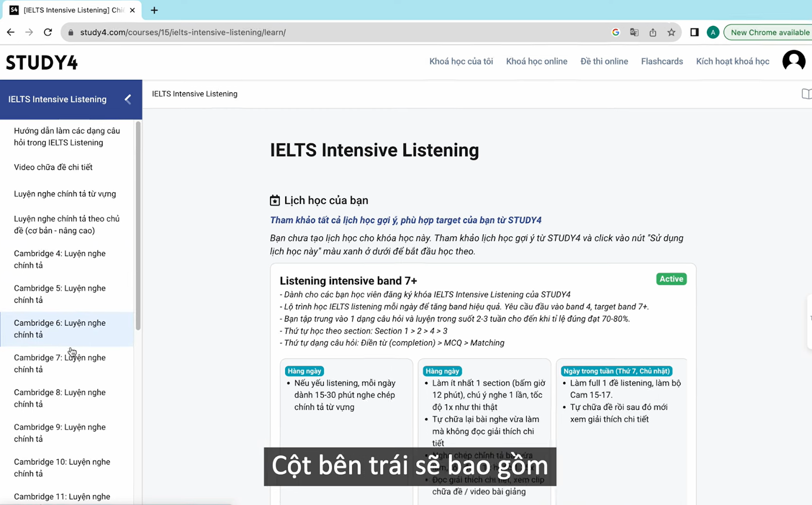Image resolution: width=812 pixels, height=505 pixels.
Task: Select Kích hoạt khoá học
Action: tap(732, 61)
